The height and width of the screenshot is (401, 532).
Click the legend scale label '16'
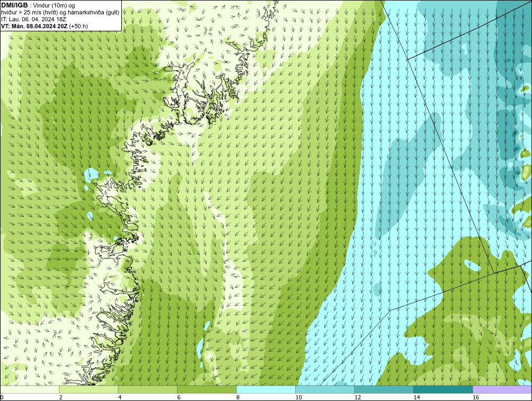pos(475,397)
